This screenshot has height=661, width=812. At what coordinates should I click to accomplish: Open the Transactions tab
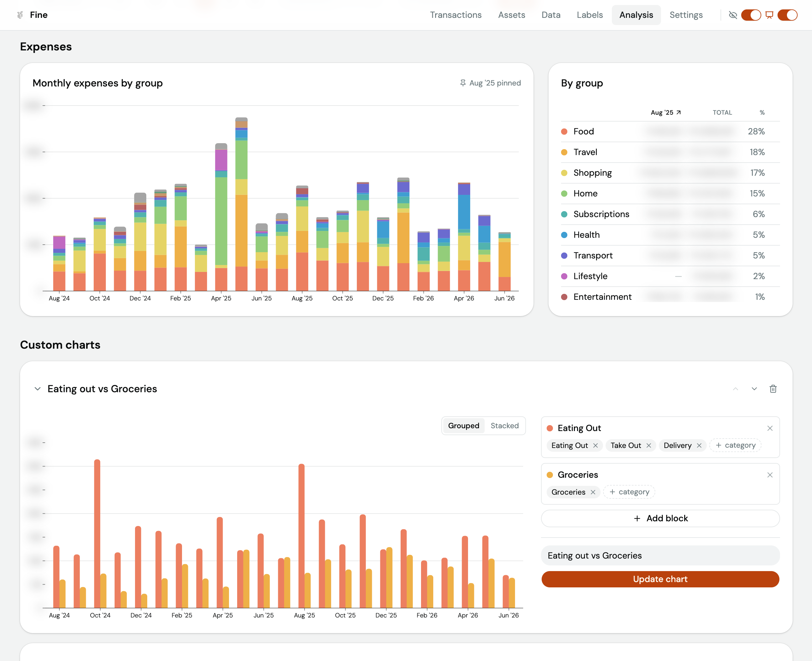(456, 15)
